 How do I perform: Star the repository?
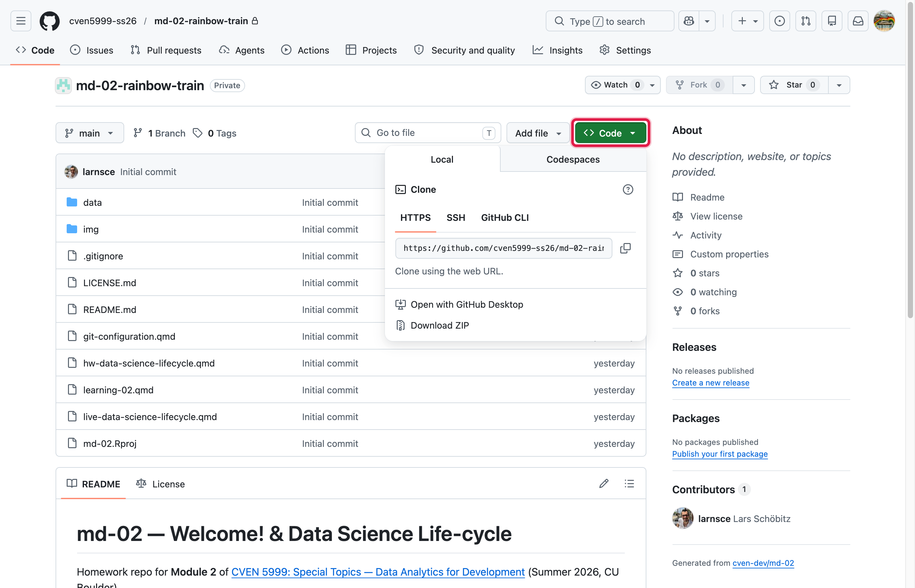[x=794, y=85]
